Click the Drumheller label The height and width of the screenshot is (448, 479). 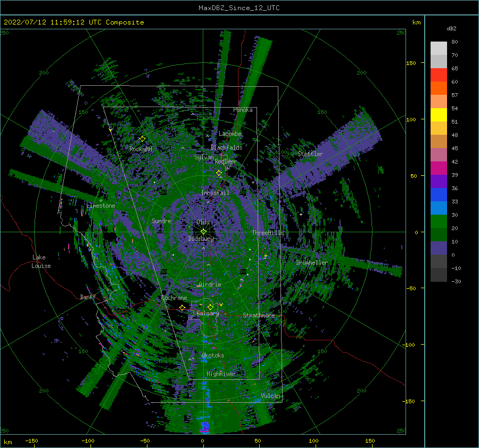click(x=312, y=263)
